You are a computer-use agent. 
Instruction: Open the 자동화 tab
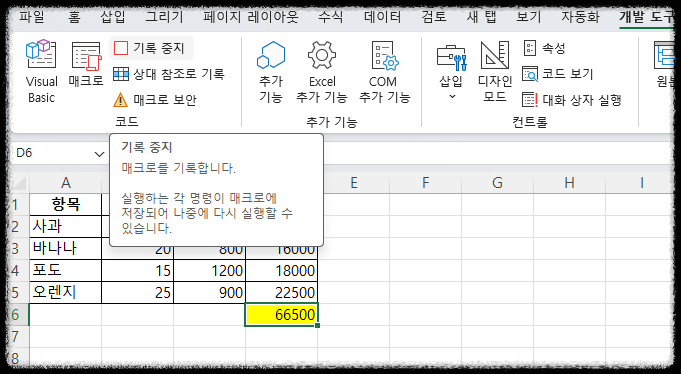[x=580, y=17]
